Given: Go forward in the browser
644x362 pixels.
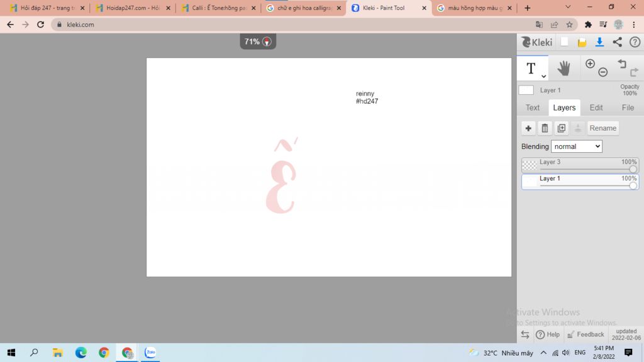Looking at the screenshot, I should coord(25,25).
